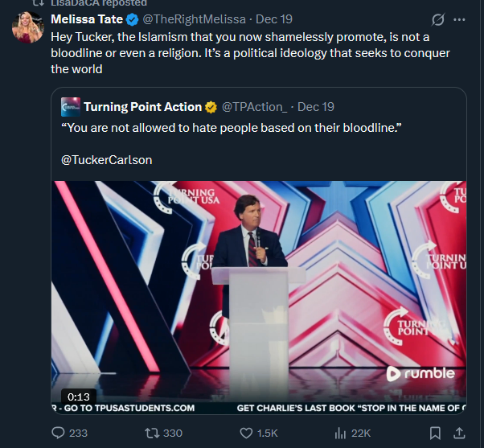Open the three-dot more options menu
484x448 pixels.
point(459,19)
